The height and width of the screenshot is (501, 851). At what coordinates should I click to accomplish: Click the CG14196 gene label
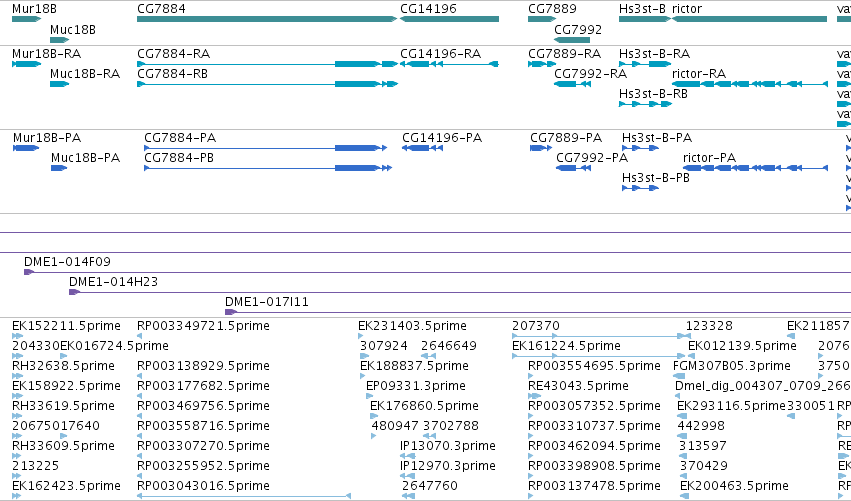pyautogui.click(x=428, y=9)
